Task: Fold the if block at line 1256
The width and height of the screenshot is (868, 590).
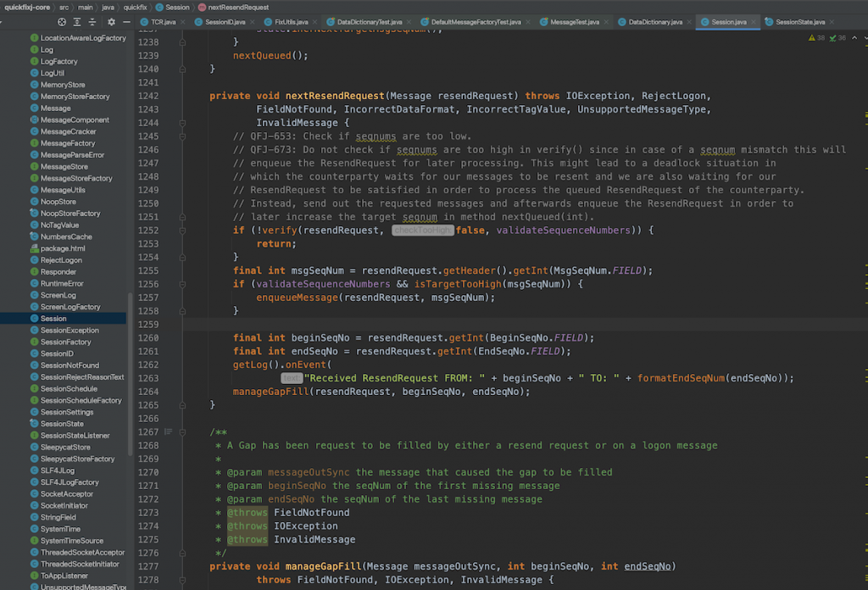Action: [x=182, y=284]
